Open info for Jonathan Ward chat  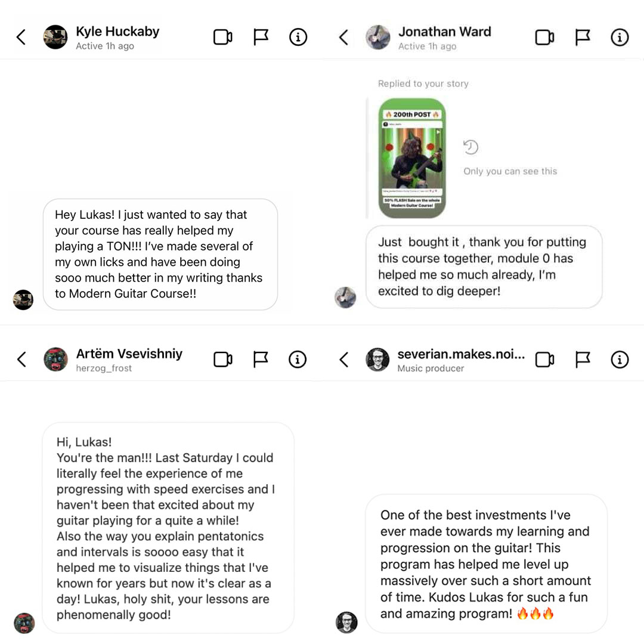(620, 38)
